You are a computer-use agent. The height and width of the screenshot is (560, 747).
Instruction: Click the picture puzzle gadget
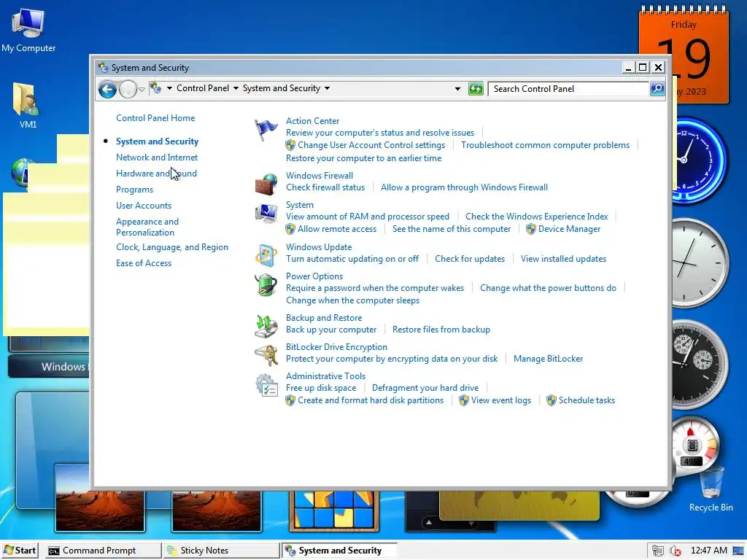[334, 512]
